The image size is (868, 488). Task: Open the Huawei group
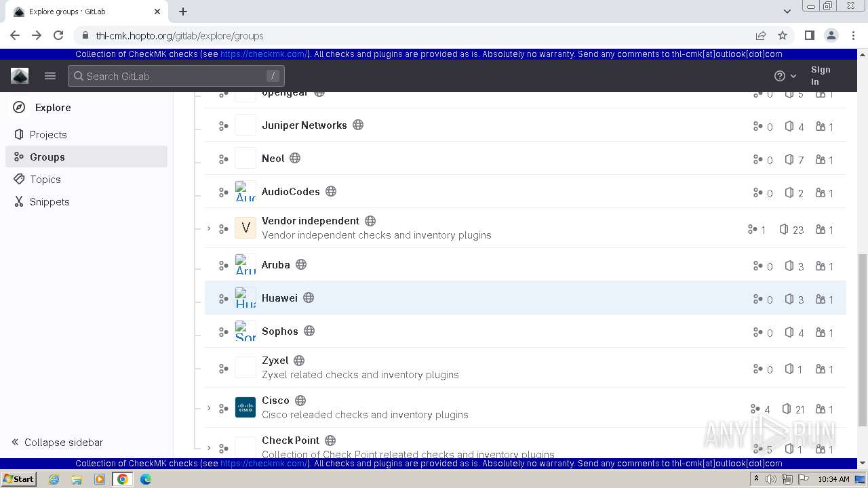(279, 298)
